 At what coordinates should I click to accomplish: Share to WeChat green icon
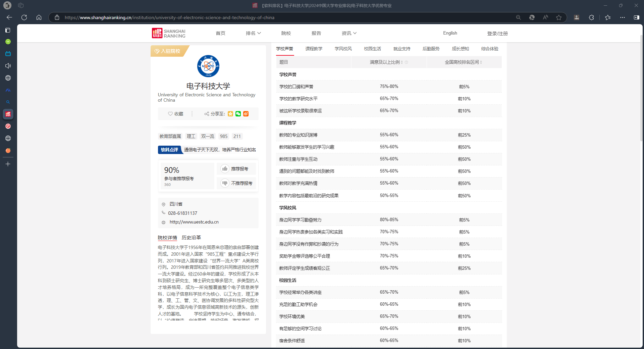coord(238,114)
